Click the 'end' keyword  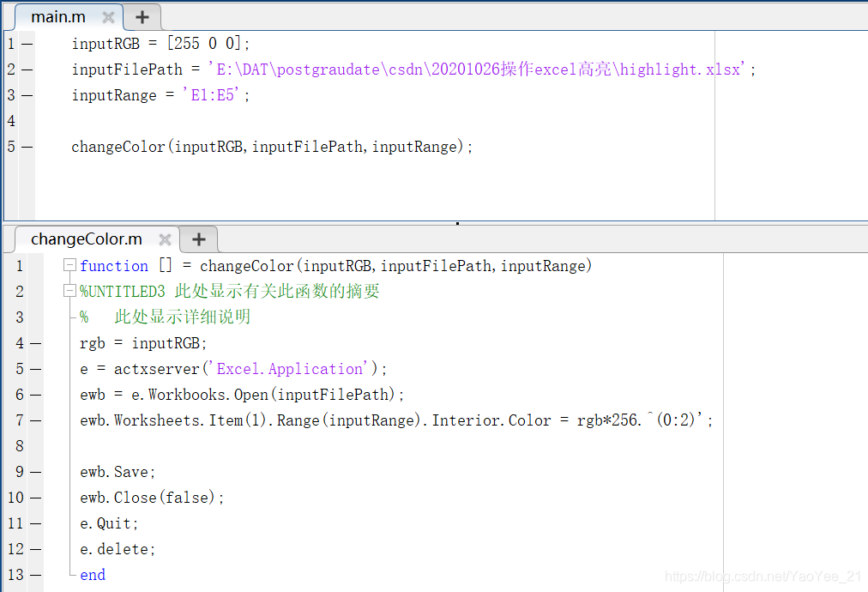pos(93,575)
